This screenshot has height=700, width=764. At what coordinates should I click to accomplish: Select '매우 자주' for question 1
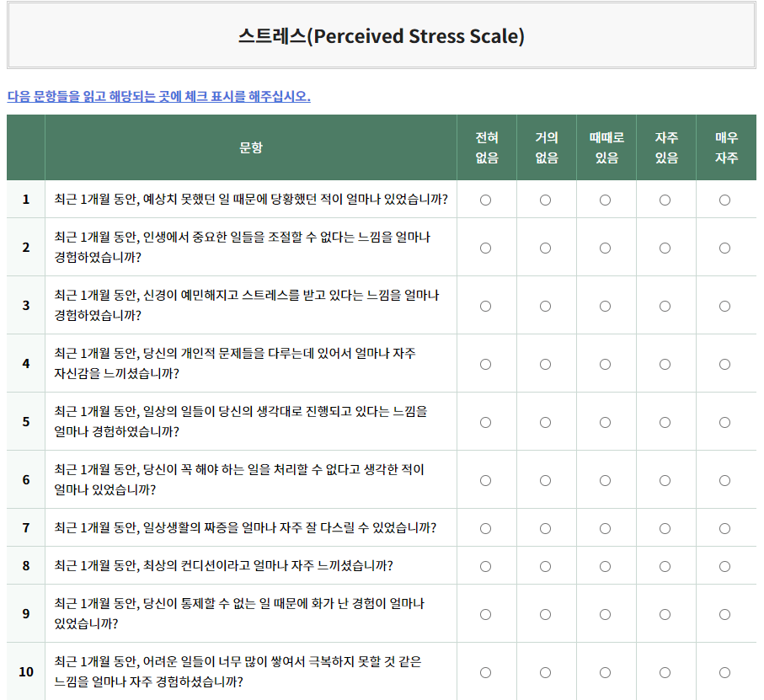click(725, 200)
